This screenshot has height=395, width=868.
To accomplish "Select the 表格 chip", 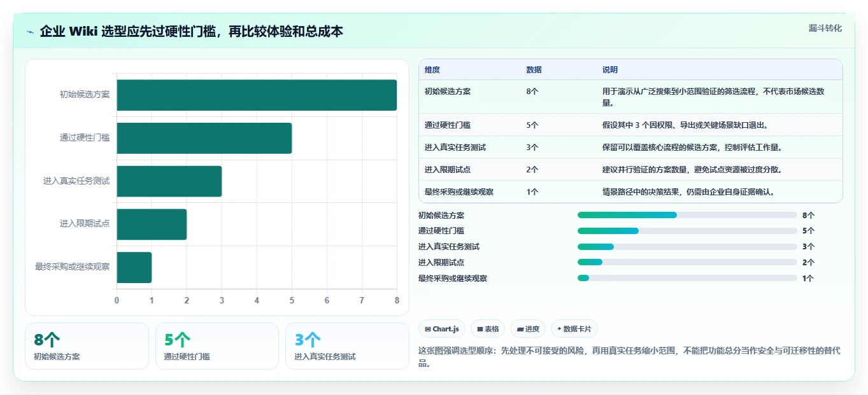I will click(x=488, y=329).
